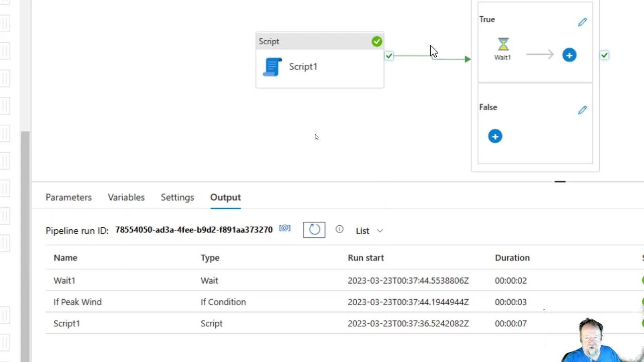Click the If Condition type cell

223,302
